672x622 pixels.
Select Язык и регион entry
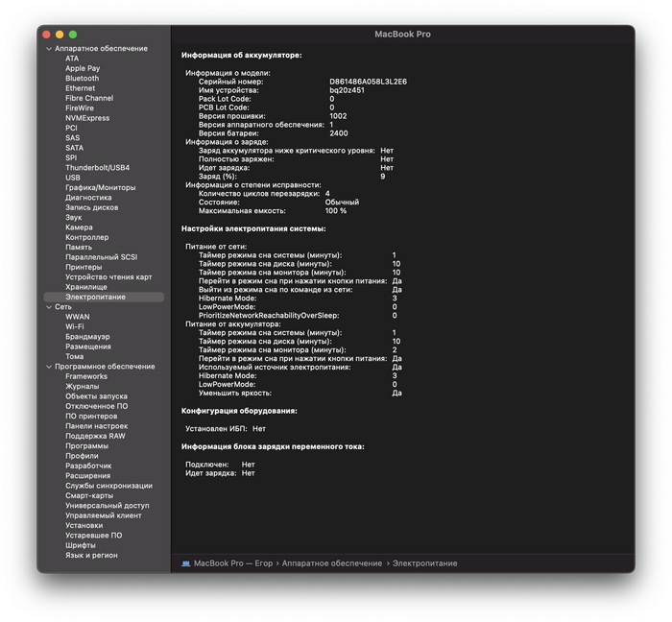point(91,555)
